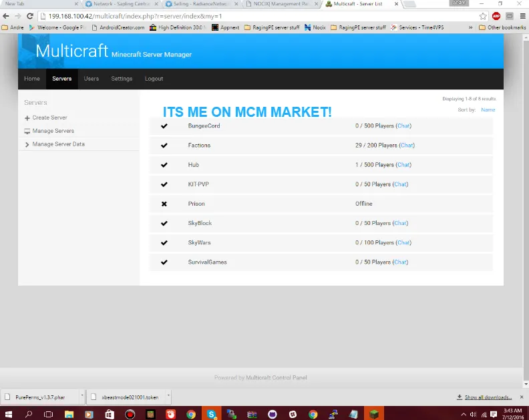
Task: Open Chat link for SkyWars server
Action: (x=403, y=242)
